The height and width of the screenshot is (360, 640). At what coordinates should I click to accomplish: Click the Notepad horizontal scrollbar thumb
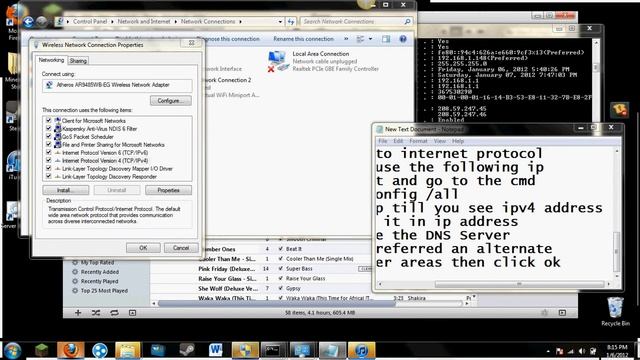[x=519, y=284]
